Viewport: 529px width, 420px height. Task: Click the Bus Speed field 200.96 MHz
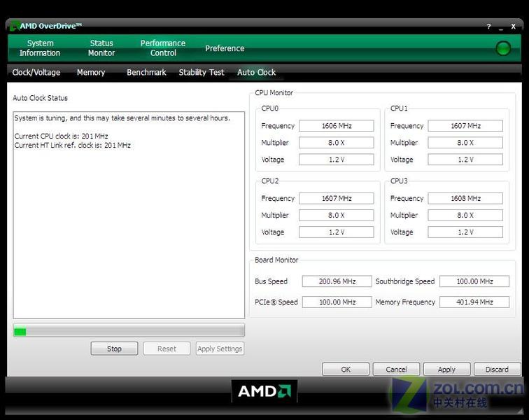click(x=337, y=281)
